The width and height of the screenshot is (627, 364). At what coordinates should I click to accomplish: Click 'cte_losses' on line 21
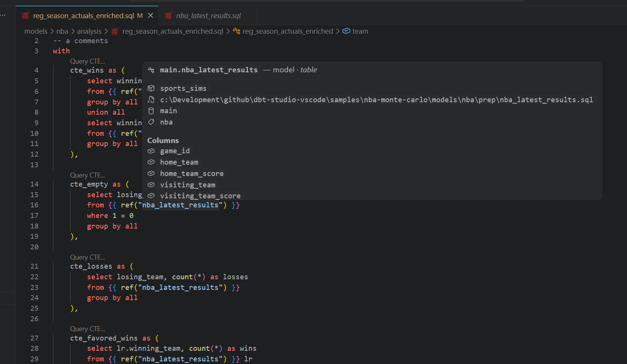point(91,266)
